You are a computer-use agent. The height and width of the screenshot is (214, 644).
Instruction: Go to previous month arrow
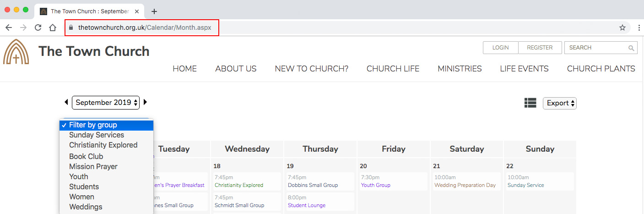click(x=66, y=102)
